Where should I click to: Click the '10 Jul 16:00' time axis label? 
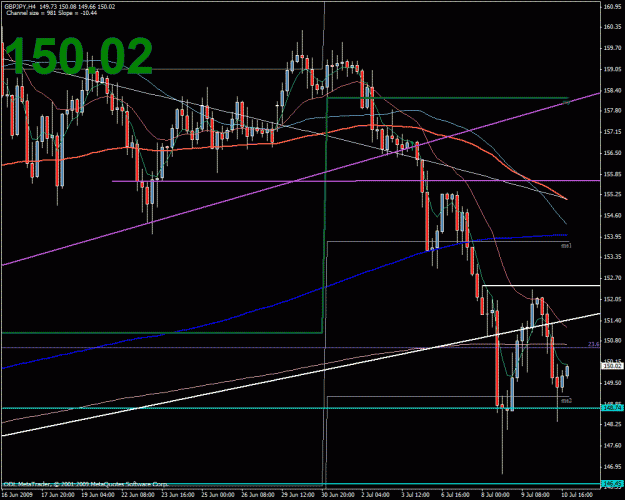pyautogui.click(x=576, y=495)
